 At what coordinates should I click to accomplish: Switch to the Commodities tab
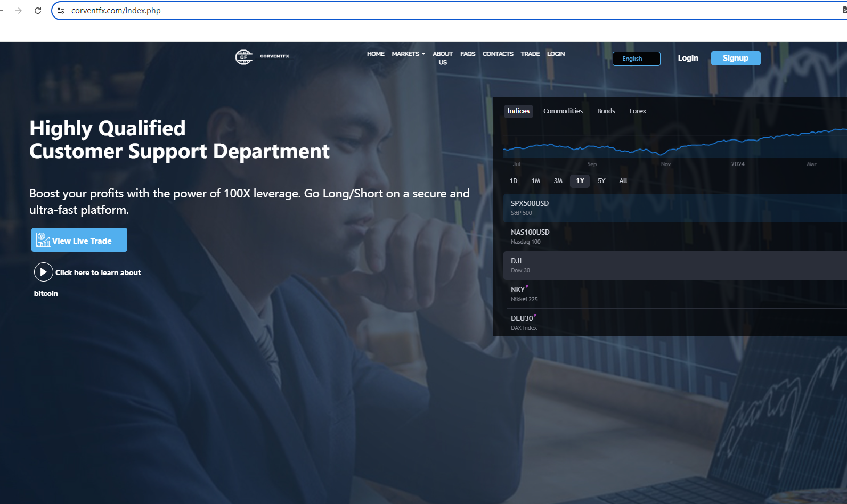tap(563, 111)
